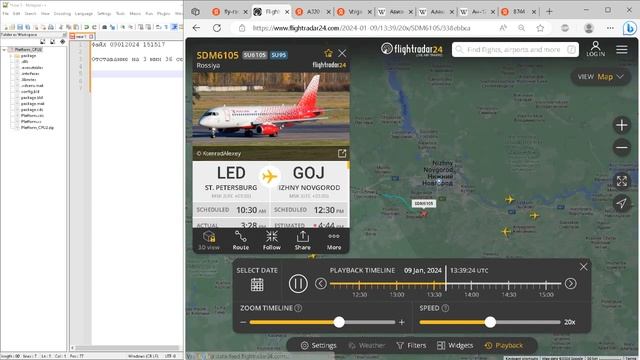The width and height of the screenshot is (640, 360).
Task: Open the Encoding menu in Notepad++
Action: click(x=62, y=13)
